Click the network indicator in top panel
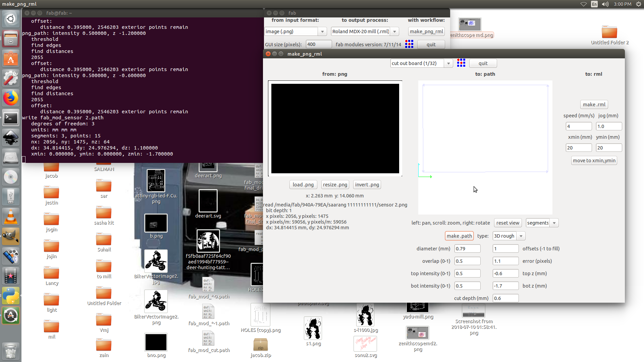Viewport: 644px width, 362px height. pyautogui.click(x=584, y=4)
